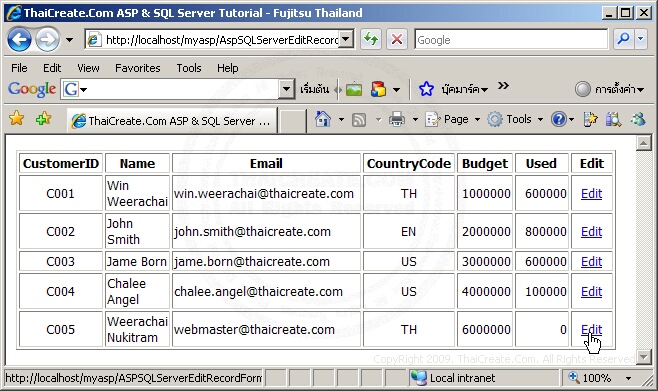658x391 pixels.
Task: Click the name cell Jame Born
Action: [137, 261]
